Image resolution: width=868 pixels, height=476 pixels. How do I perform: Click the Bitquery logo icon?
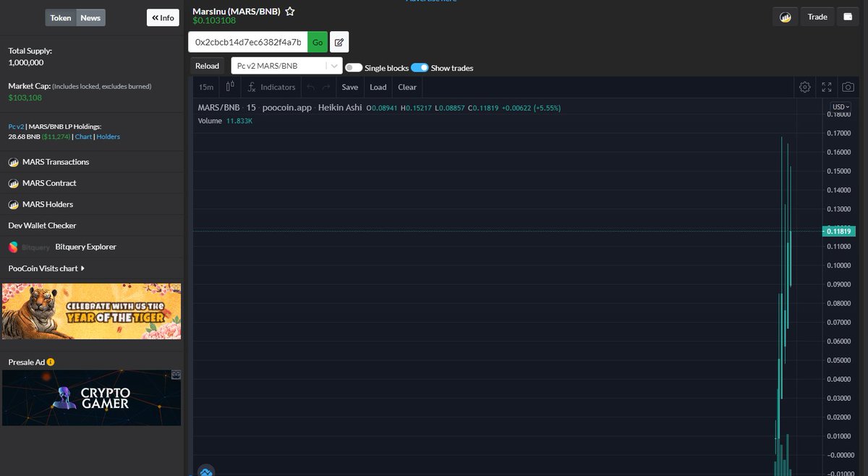[13, 247]
